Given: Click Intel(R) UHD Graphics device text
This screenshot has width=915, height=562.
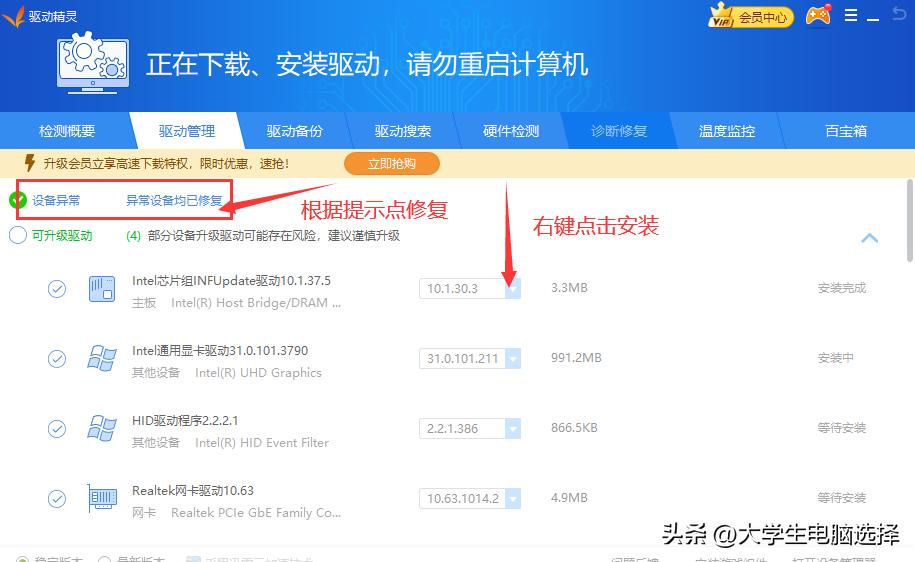Looking at the screenshot, I should tap(258, 373).
